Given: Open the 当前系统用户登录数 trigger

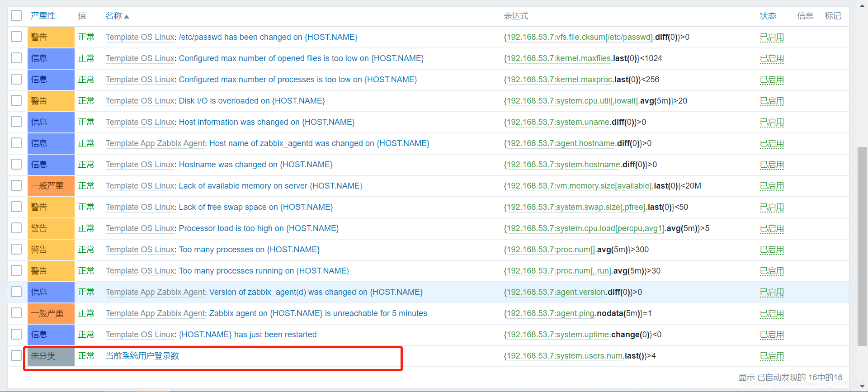Looking at the screenshot, I should [x=142, y=356].
